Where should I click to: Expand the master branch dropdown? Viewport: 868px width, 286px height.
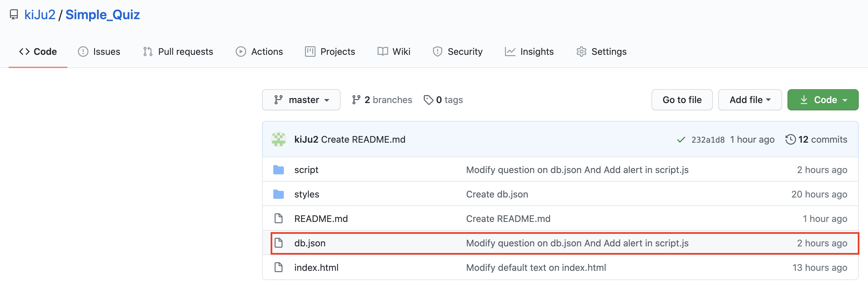click(x=301, y=100)
